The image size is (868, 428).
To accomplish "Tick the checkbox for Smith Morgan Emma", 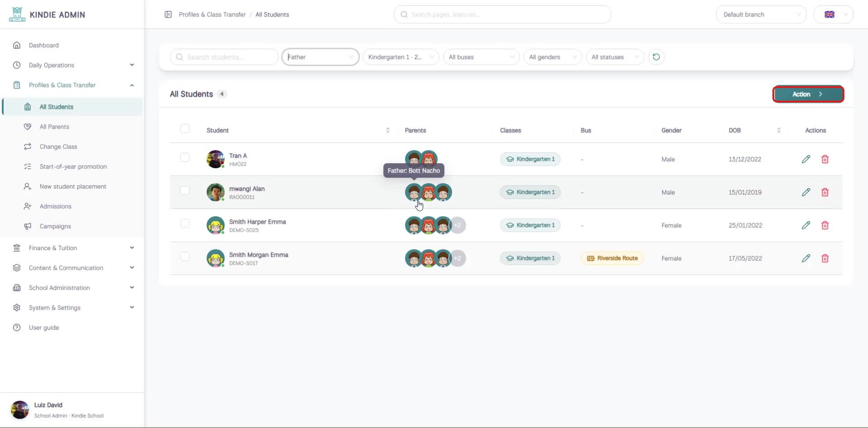I will [x=185, y=257].
